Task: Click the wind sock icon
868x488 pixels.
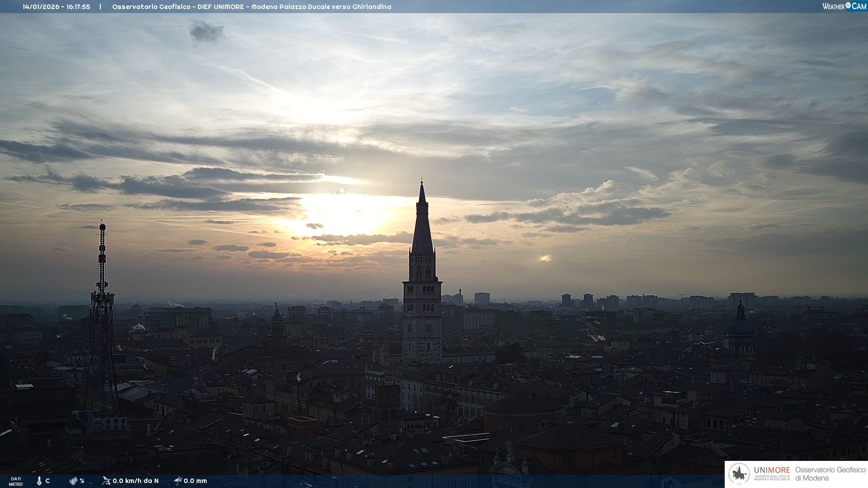Action: pyautogui.click(x=106, y=481)
